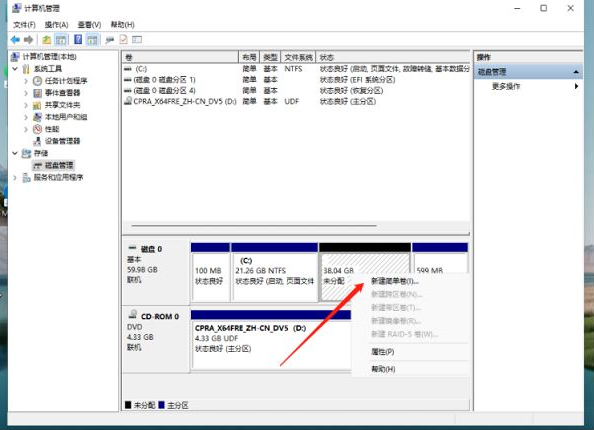Click the blue Help question-mark toolbar icon
This screenshot has height=430, width=594.
pos(78,39)
